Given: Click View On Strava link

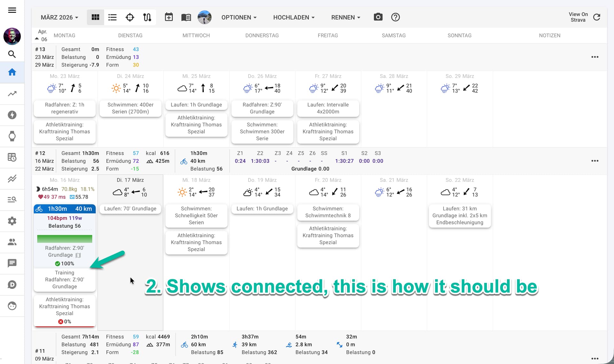Looking at the screenshot, I should pos(578,17).
